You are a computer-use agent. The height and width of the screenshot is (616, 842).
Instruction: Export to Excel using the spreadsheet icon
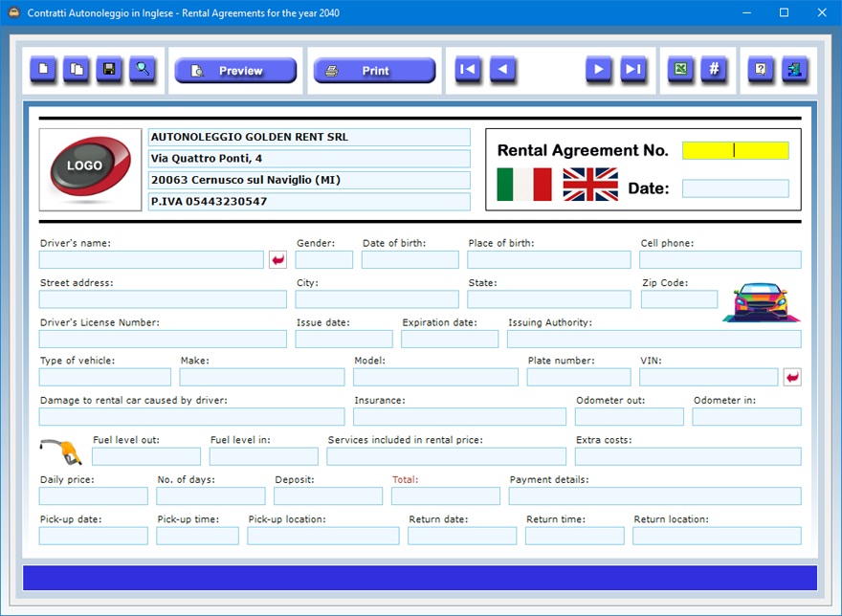pos(680,70)
